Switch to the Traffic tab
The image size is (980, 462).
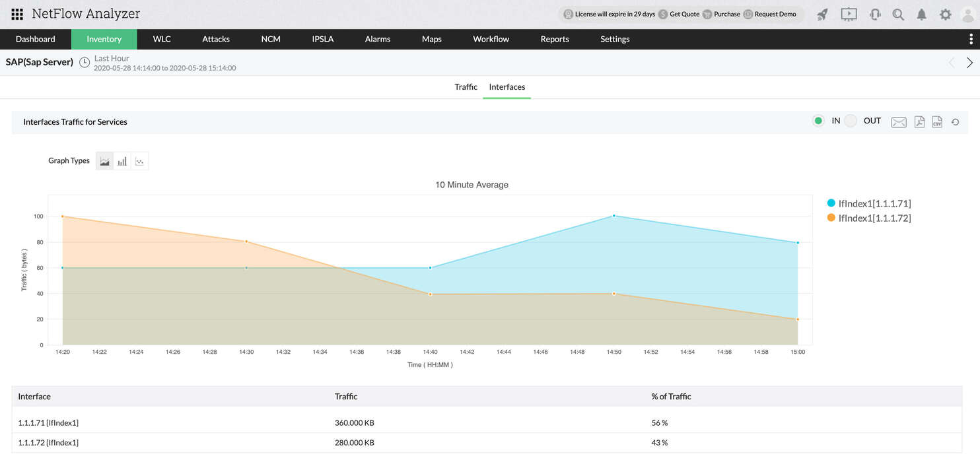466,87
